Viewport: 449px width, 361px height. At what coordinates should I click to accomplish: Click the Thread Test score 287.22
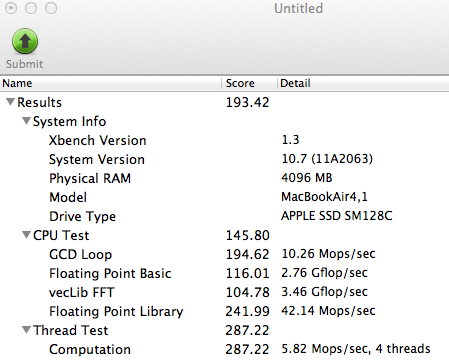247,330
